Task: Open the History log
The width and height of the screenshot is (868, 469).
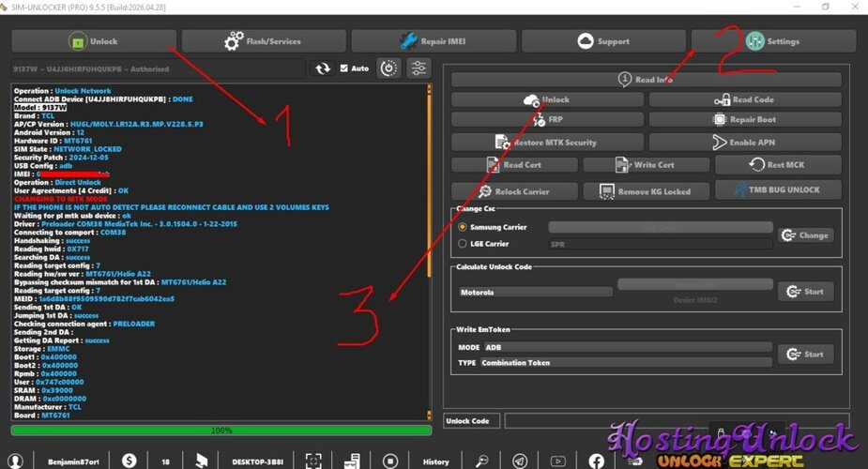Action: [435, 461]
